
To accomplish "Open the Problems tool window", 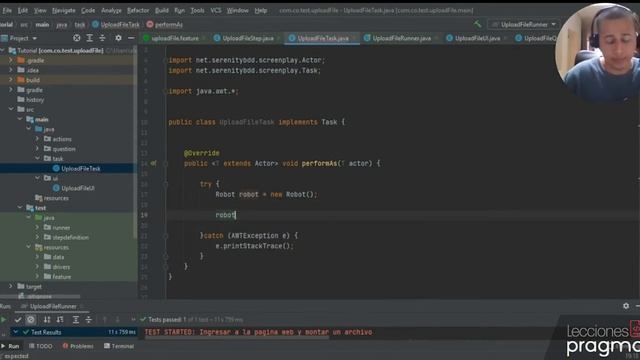I will [78, 346].
